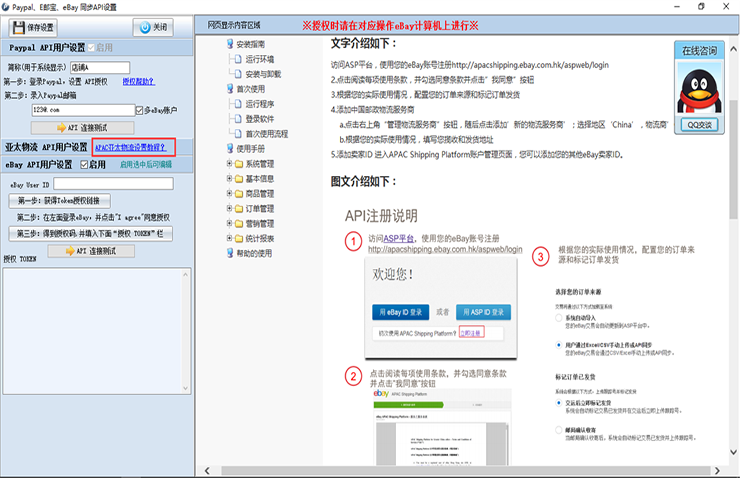Focus the 简称 field containing 店铺A
750x478 pixels.
click(100, 67)
